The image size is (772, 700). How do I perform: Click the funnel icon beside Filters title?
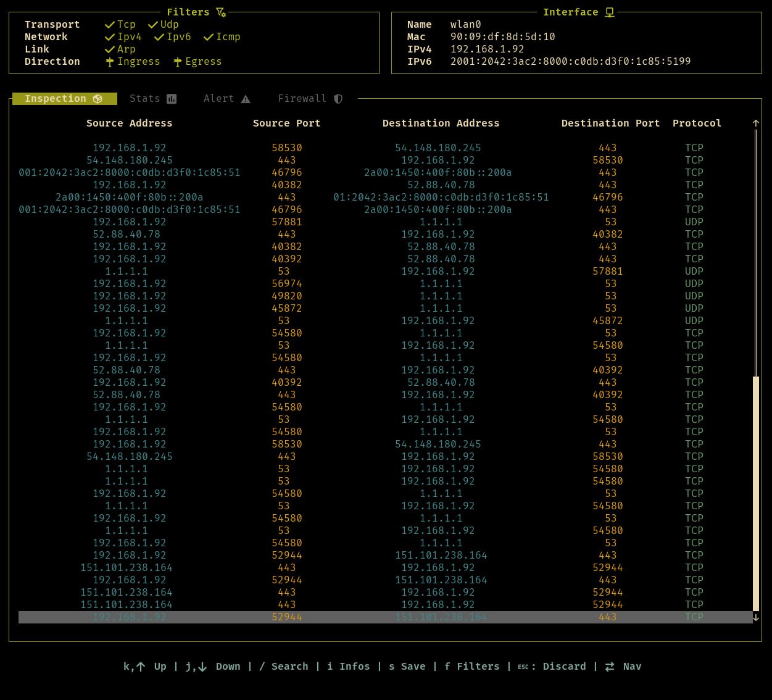pos(222,12)
